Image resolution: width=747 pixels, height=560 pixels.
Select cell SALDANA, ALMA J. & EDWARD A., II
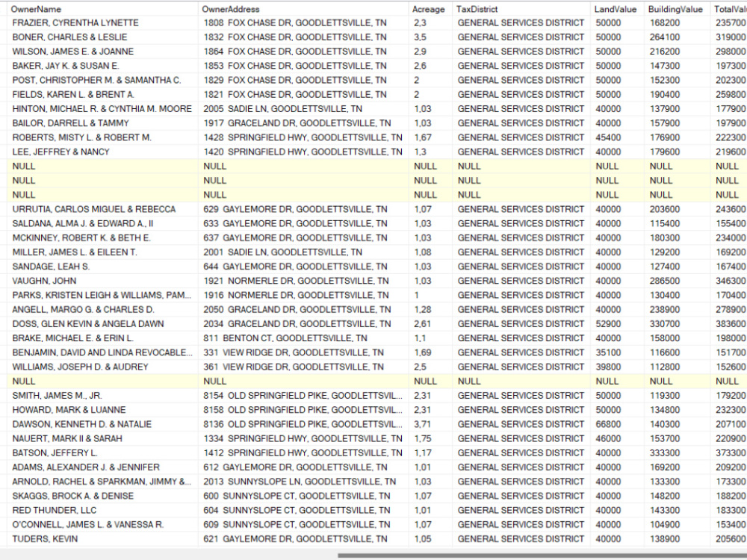(x=102, y=223)
